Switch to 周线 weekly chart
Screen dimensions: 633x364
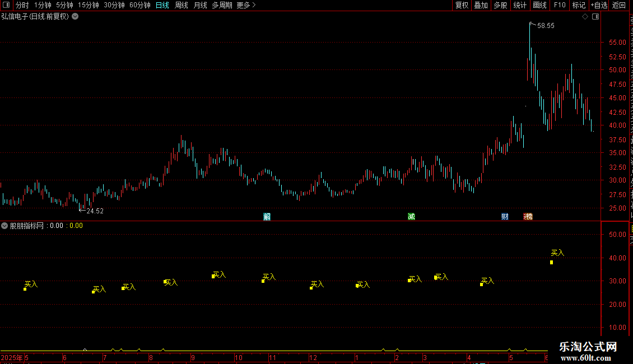[x=181, y=5]
